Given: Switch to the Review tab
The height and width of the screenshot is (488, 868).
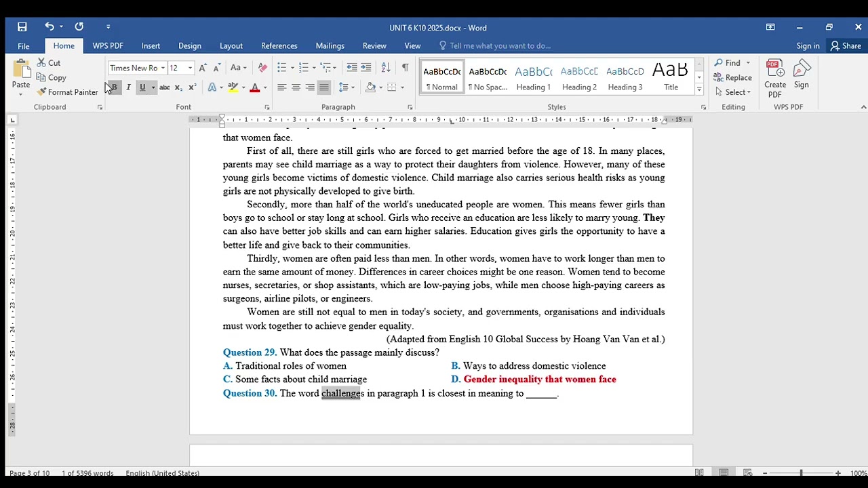Looking at the screenshot, I should (x=374, y=46).
